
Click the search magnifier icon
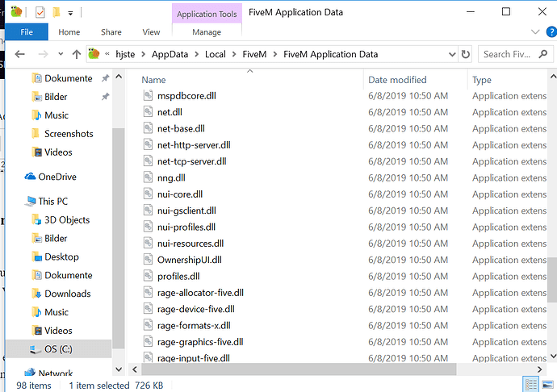pyautogui.click(x=543, y=54)
